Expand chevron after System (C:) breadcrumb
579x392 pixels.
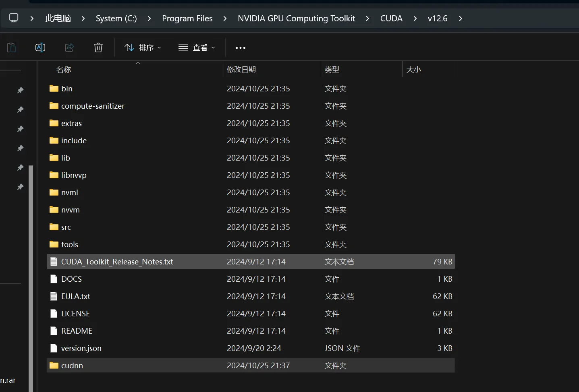[x=149, y=19]
